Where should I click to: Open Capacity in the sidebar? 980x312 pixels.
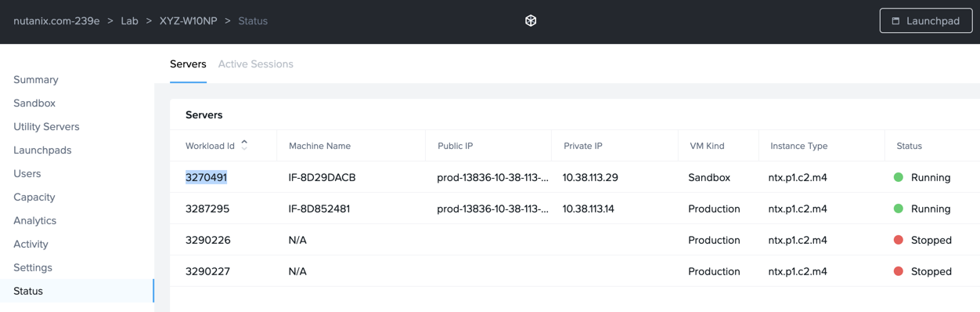click(x=34, y=197)
